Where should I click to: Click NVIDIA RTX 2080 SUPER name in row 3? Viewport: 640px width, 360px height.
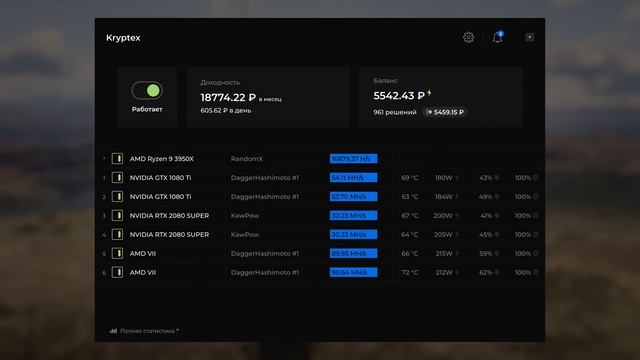(169, 216)
